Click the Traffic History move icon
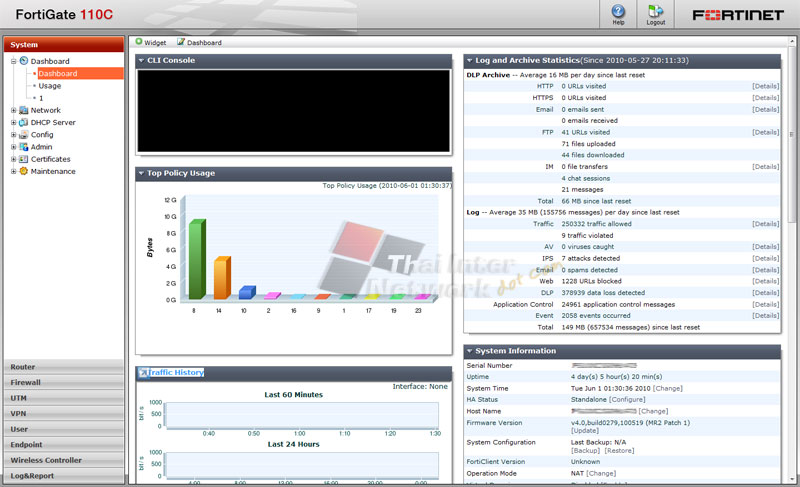The image size is (800, 487). (x=143, y=373)
